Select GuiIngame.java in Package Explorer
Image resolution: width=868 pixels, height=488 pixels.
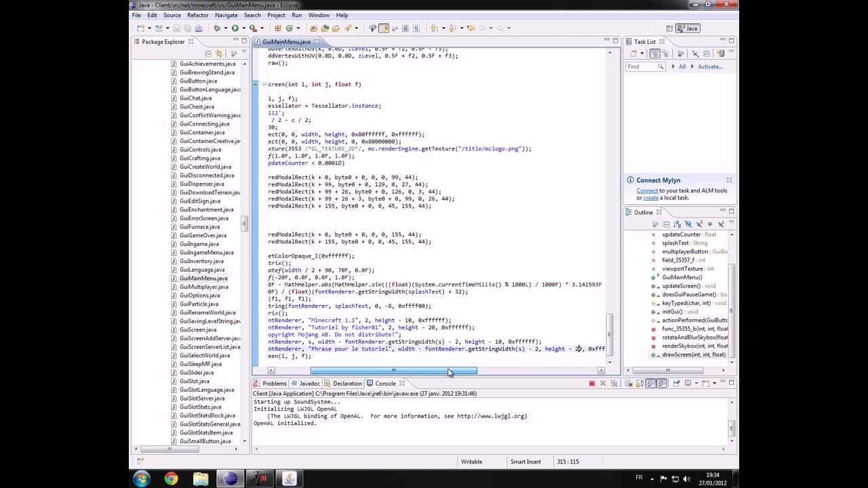(199, 244)
